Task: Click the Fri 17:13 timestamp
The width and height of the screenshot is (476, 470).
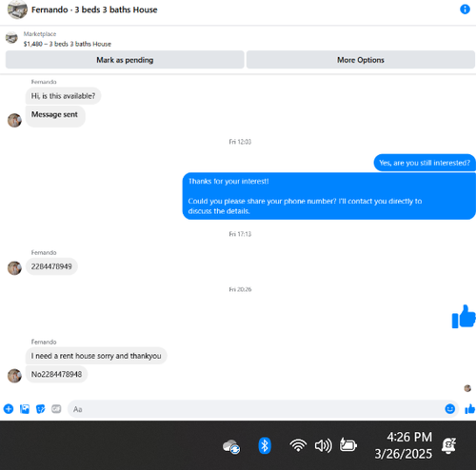Action: click(240, 234)
